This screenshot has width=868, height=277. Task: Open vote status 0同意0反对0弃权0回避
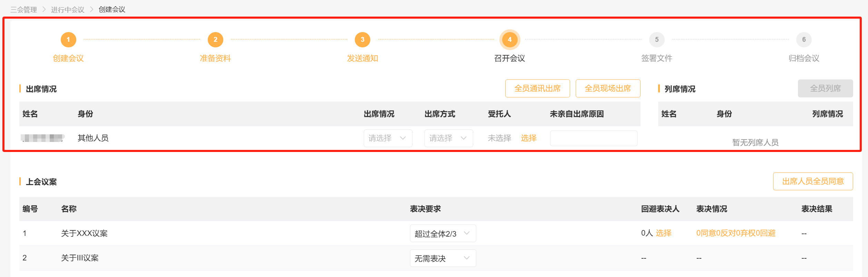coord(736,233)
